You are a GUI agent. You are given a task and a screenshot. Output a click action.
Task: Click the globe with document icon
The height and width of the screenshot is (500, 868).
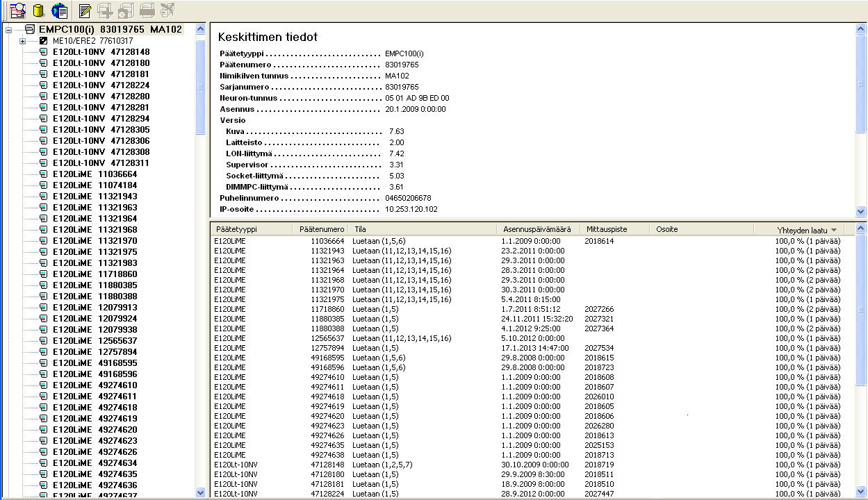click(x=60, y=10)
